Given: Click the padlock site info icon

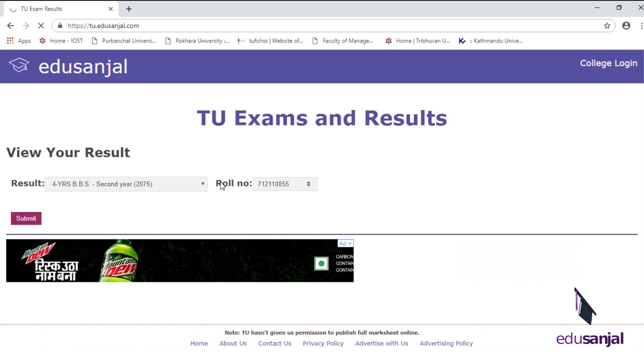Looking at the screenshot, I should (60, 26).
